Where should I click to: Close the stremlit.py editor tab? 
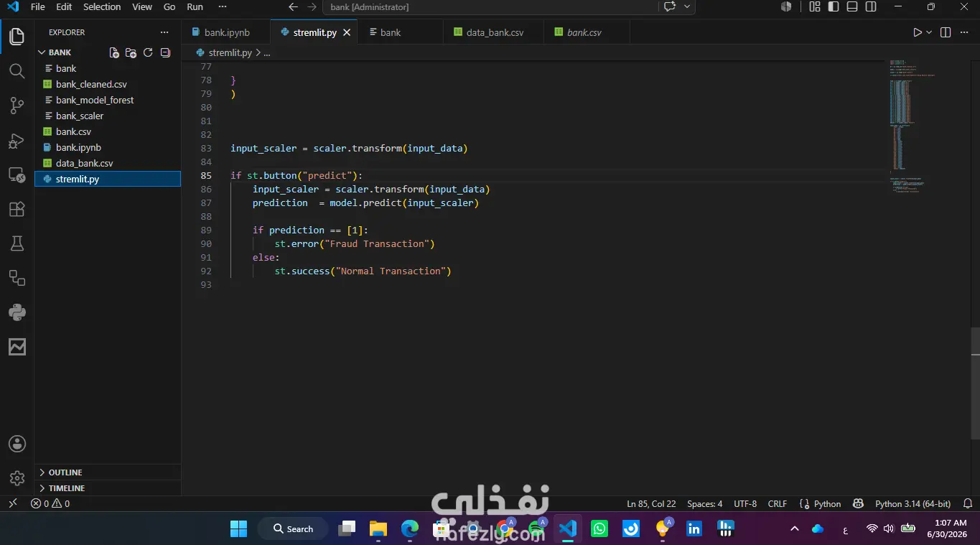347,32
